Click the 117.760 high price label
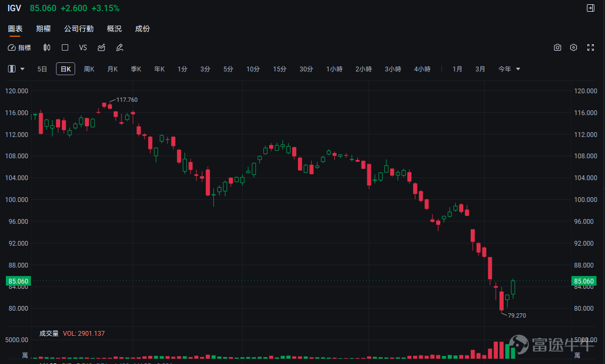 (127, 100)
